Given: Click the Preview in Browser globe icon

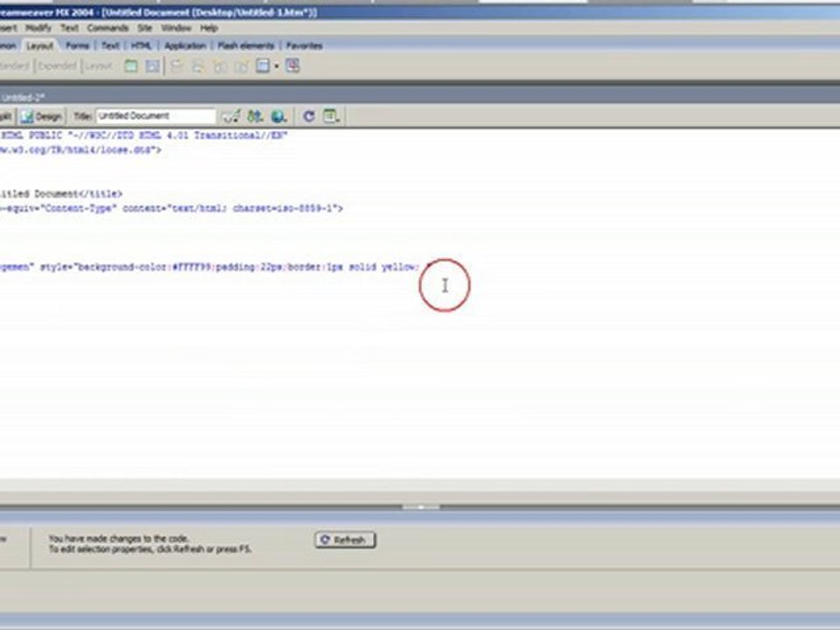Looking at the screenshot, I should [278, 116].
